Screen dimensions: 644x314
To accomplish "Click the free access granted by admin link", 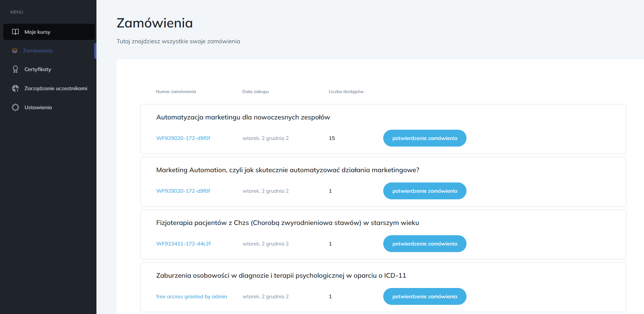I will pyautogui.click(x=191, y=296).
